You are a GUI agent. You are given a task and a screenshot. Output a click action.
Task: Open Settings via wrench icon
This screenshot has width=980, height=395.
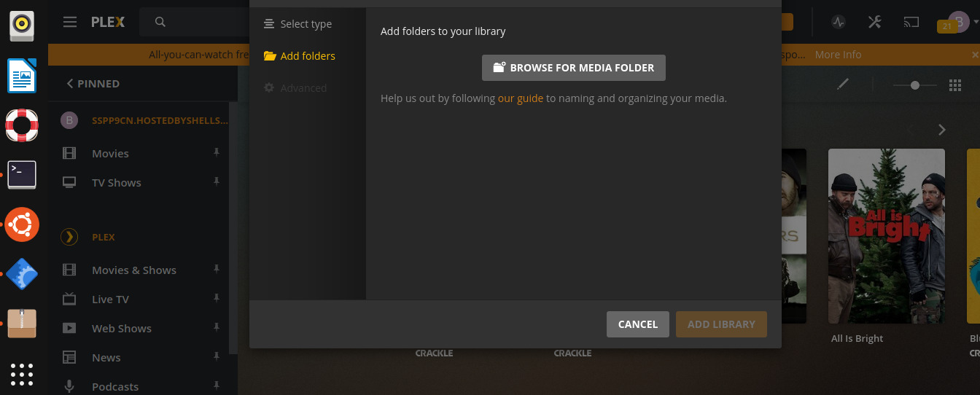pyautogui.click(x=874, y=22)
